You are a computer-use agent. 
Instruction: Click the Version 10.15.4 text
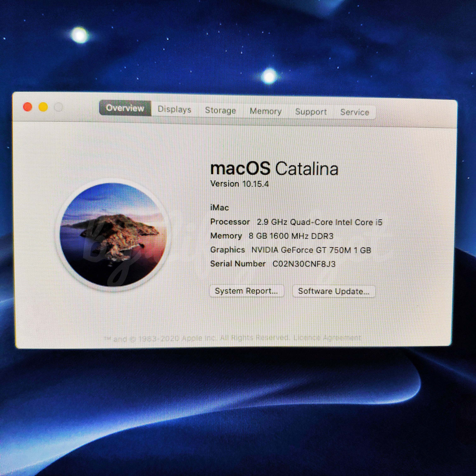pos(239,184)
